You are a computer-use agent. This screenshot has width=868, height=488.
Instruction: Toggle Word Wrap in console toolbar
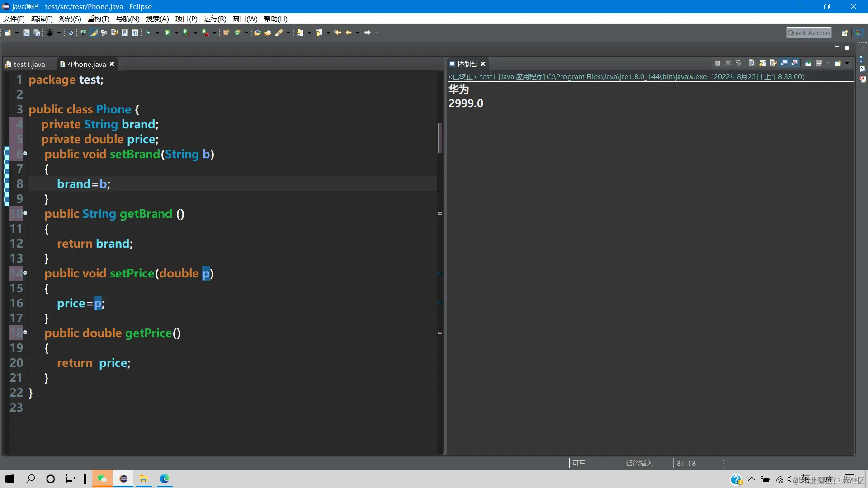point(773,63)
